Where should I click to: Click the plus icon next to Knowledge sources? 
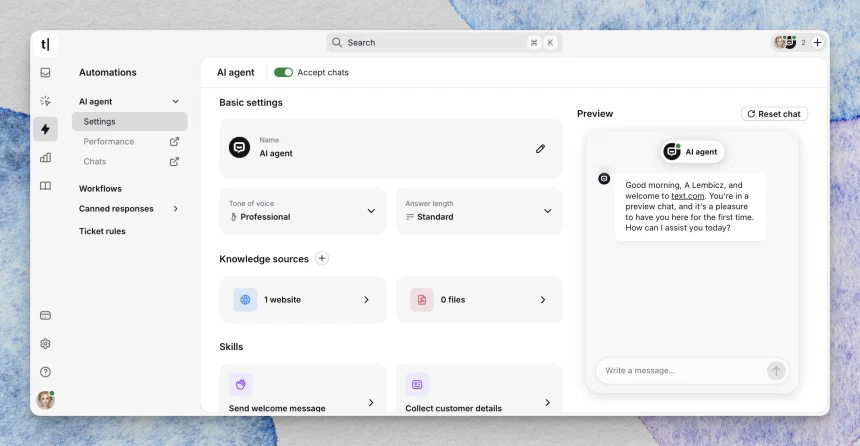pos(322,258)
